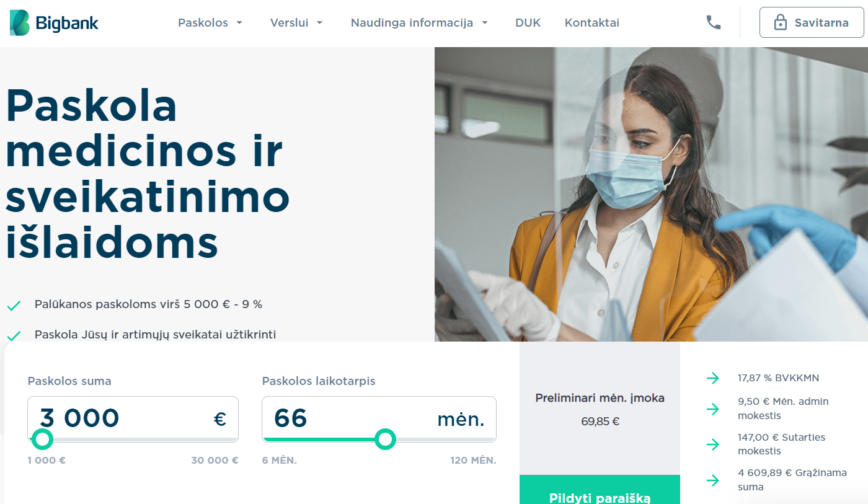Click the loan amount slider handle
This screenshot has width=868, height=504.
[x=43, y=440]
